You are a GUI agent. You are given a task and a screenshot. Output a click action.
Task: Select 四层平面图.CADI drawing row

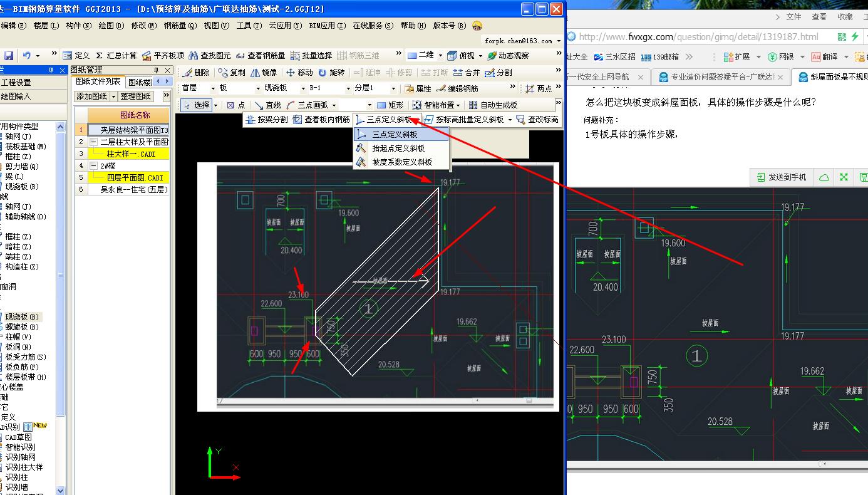coord(128,178)
